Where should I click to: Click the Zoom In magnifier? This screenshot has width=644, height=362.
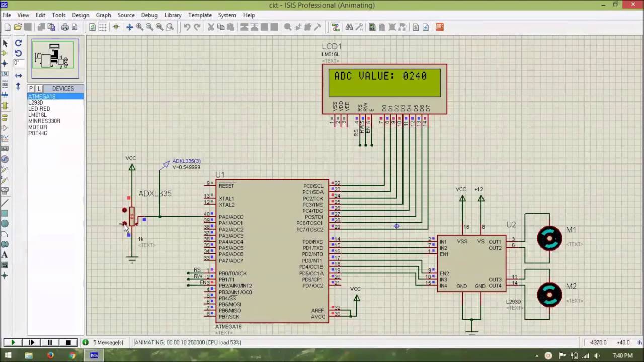point(139,27)
